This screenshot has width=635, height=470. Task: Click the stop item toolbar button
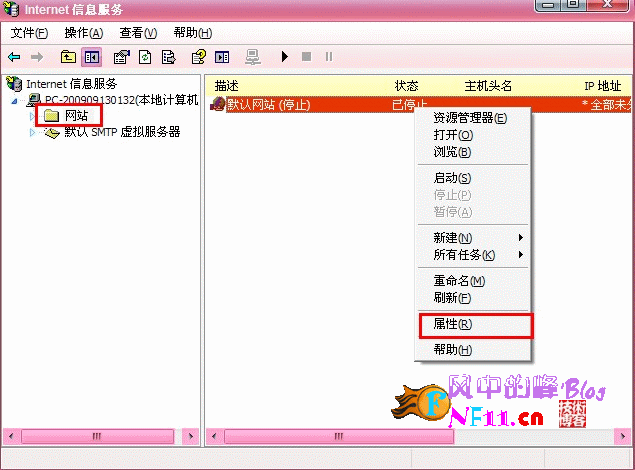307,57
